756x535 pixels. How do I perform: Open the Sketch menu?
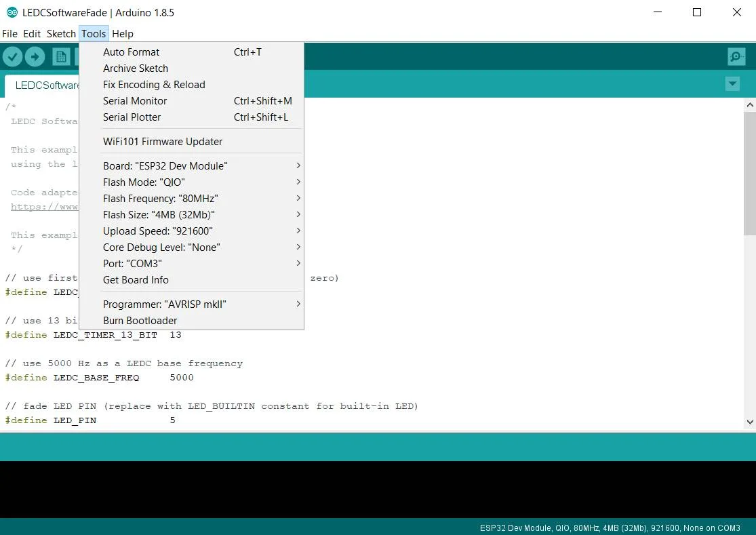(61, 34)
